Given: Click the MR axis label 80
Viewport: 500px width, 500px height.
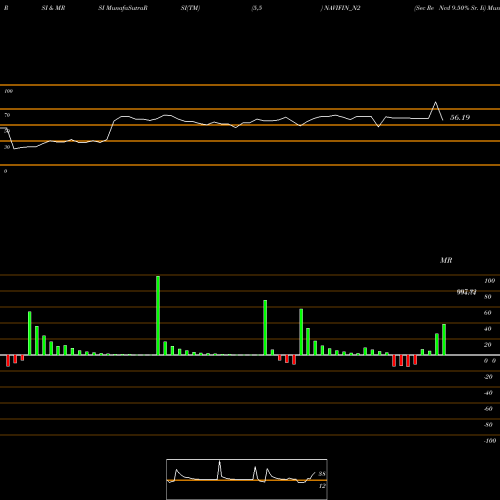Looking at the screenshot, I should 488,297.
